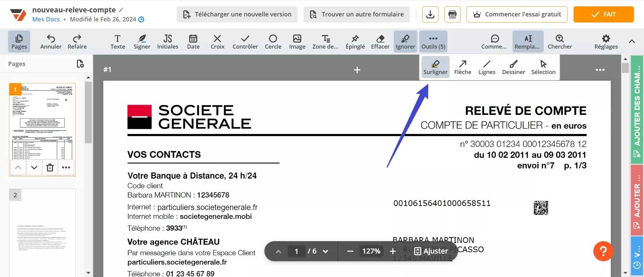Open page 1 thumbnail more options
The height and width of the screenshot is (277, 644).
coord(66,167)
